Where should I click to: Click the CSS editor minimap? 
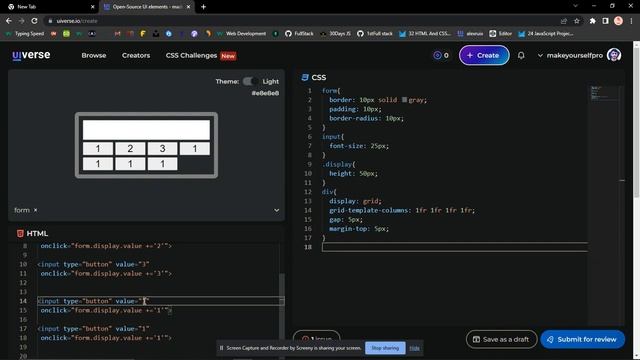coord(605,93)
